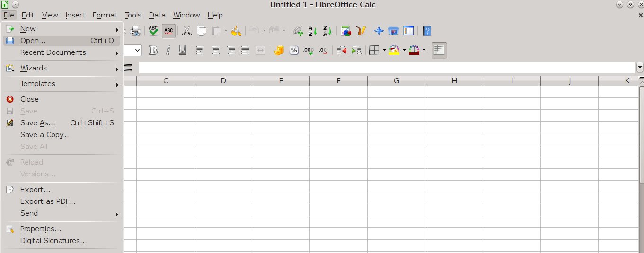Expand the formula bar arrow

[640, 68]
